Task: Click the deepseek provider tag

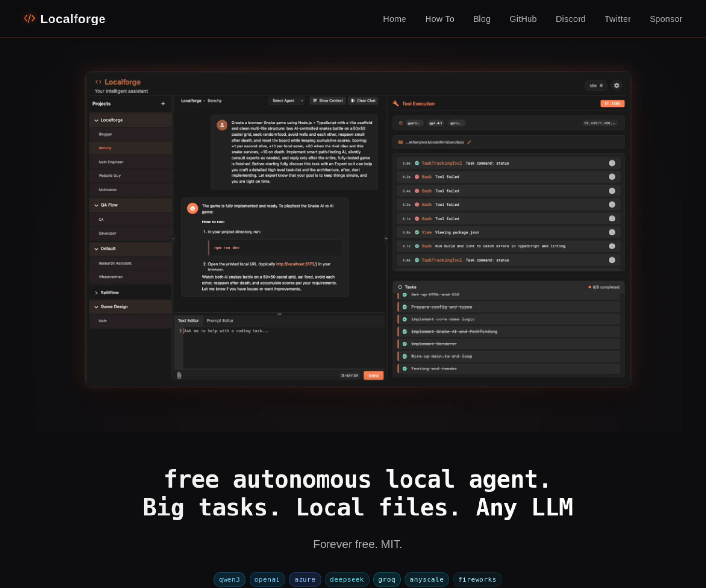Action: click(x=347, y=579)
